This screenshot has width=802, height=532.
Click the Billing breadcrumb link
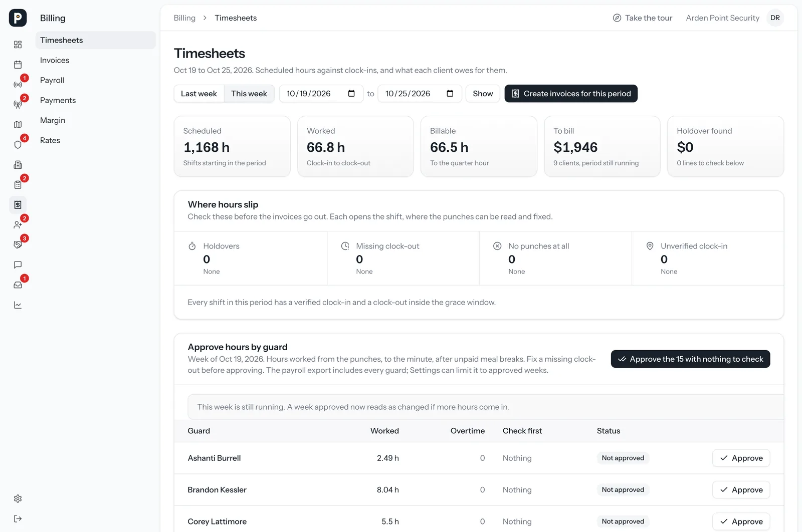click(x=184, y=18)
